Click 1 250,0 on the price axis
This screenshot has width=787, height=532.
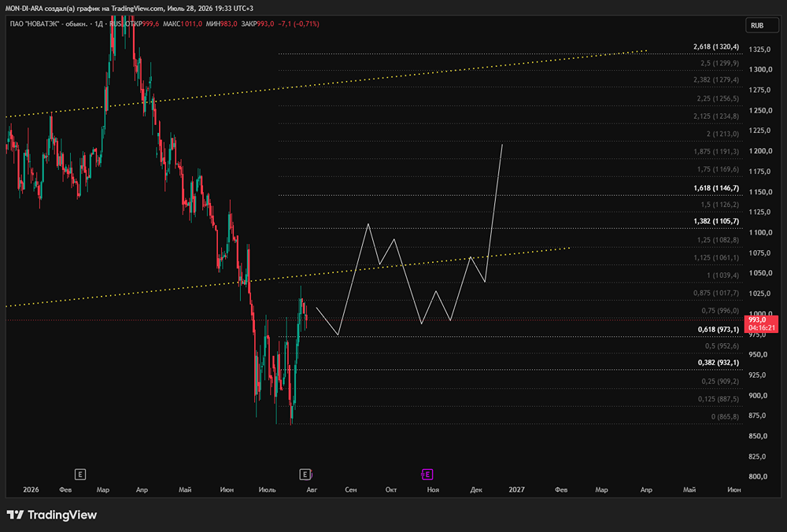tap(760, 110)
